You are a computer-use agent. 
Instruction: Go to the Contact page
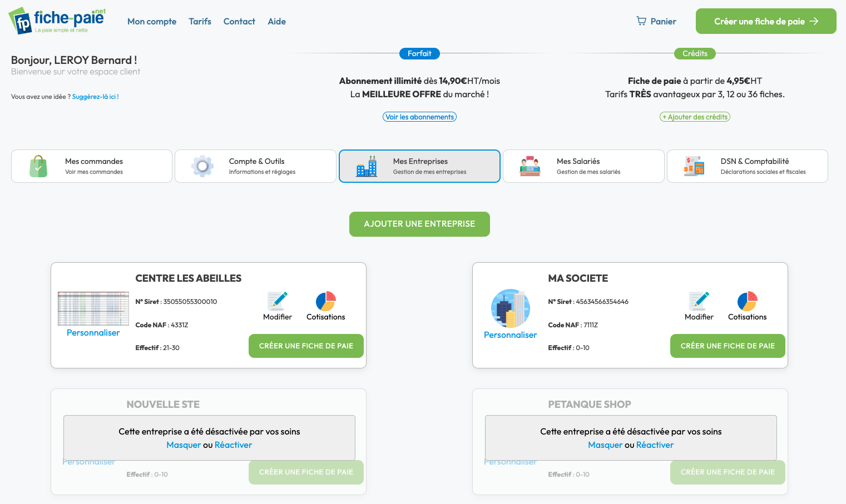(239, 22)
